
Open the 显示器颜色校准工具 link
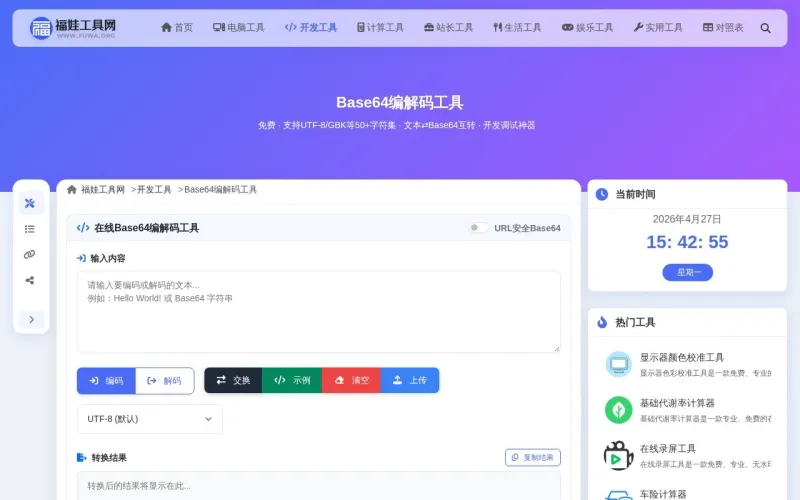[682, 358]
